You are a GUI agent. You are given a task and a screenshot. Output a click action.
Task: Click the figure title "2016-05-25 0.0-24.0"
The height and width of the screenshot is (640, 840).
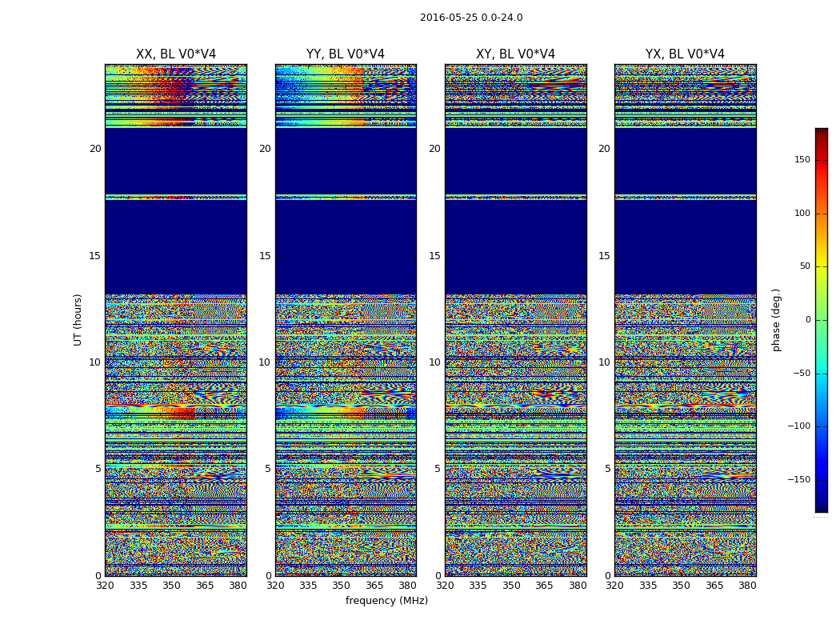tap(471, 18)
